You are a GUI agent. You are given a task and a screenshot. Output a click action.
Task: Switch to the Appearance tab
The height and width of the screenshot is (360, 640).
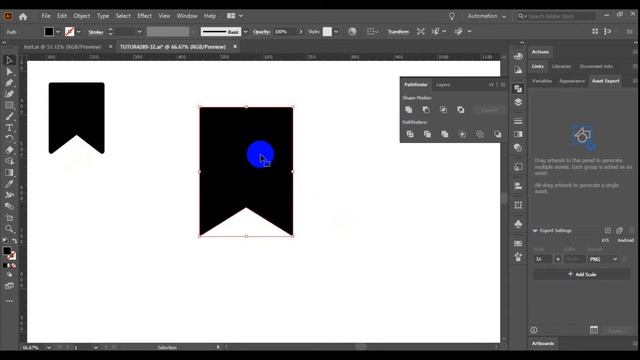tap(572, 81)
